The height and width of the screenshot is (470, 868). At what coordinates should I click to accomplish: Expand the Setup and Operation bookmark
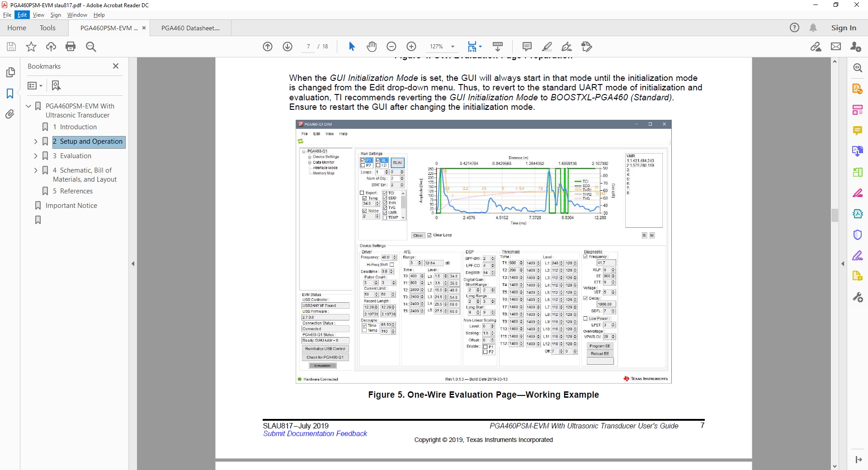36,141
